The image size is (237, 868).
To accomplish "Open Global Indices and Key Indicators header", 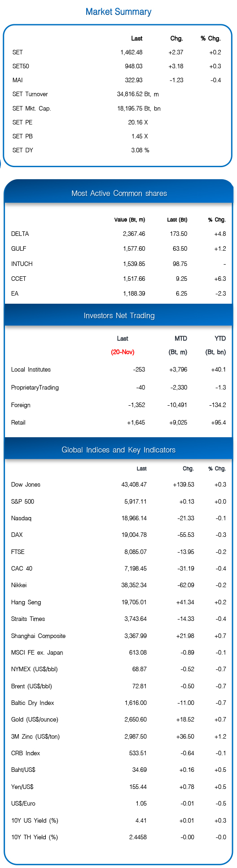I will (118, 450).
